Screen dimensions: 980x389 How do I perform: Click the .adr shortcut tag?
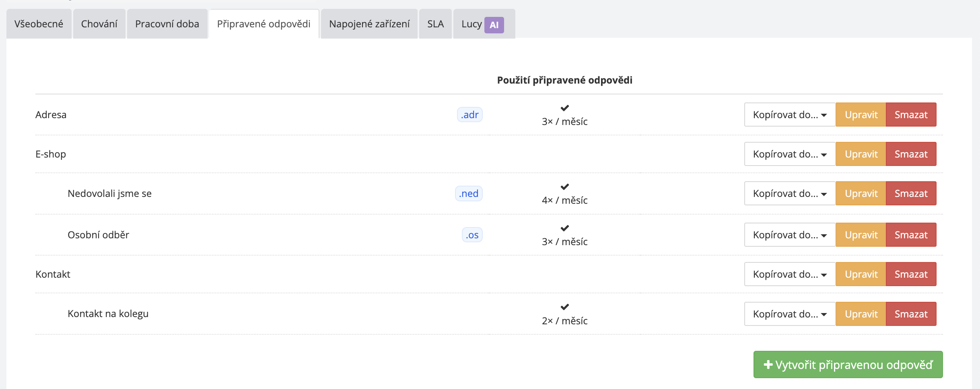tap(469, 115)
